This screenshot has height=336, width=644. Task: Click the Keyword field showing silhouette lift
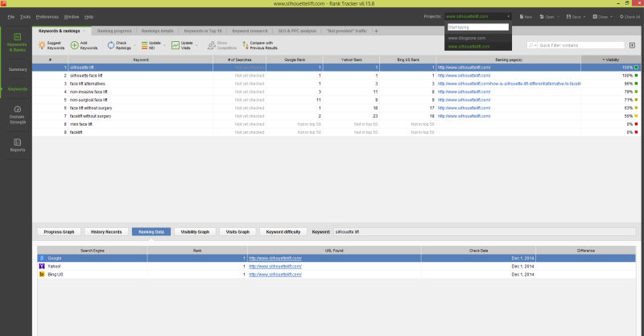coord(485,232)
